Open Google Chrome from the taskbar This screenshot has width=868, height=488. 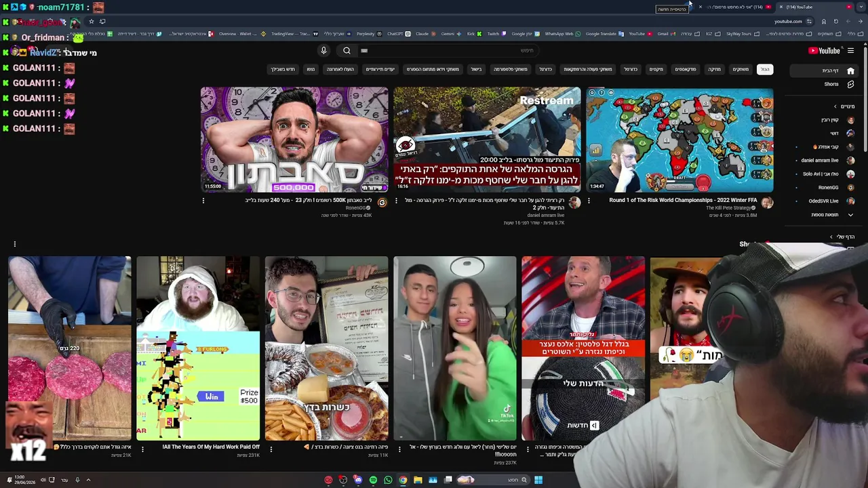403,480
